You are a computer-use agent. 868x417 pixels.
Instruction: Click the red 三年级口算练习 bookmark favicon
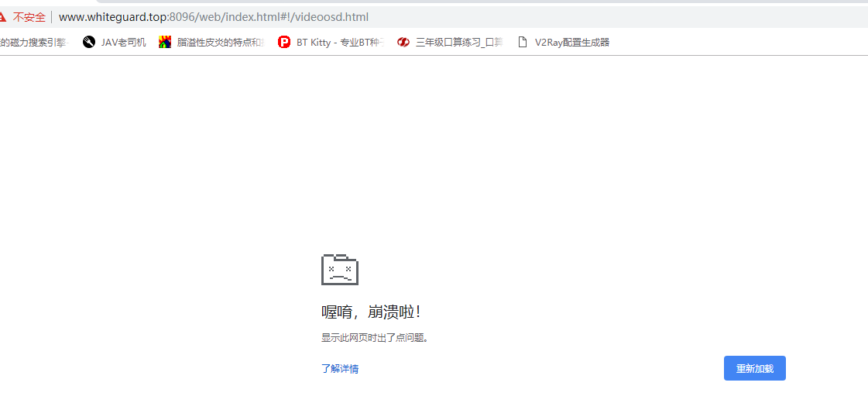[403, 42]
